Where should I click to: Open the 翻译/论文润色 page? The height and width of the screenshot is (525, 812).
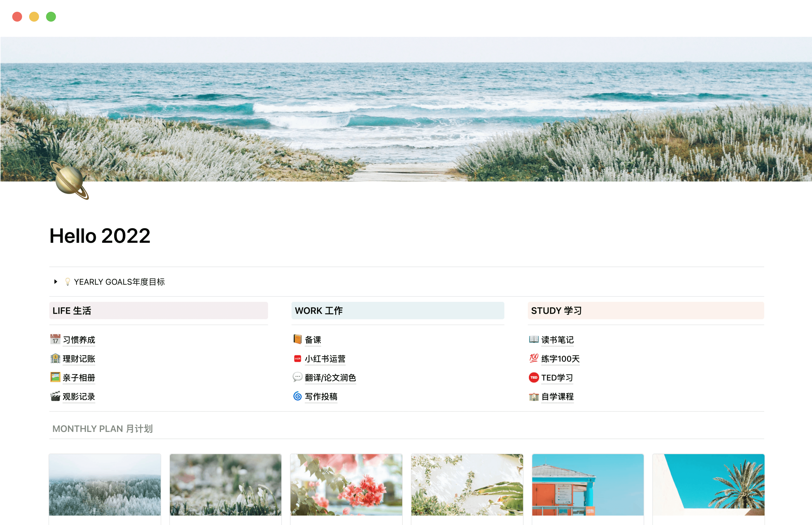coord(330,377)
